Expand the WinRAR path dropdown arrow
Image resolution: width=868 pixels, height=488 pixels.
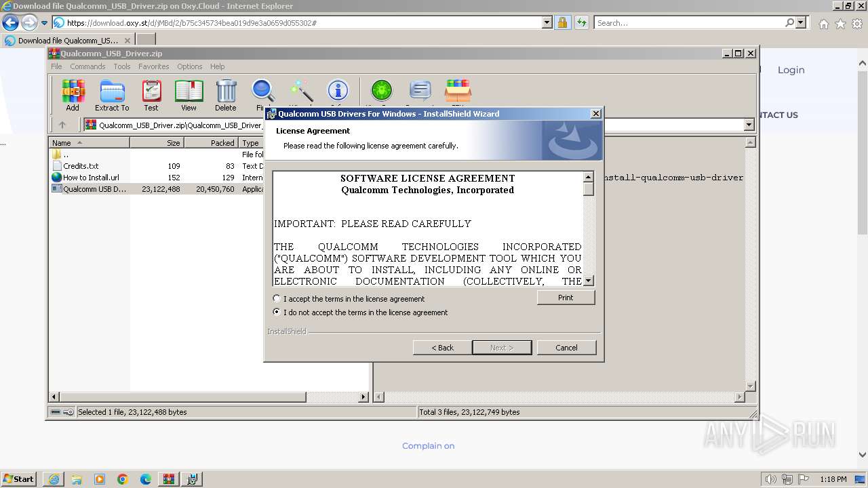(x=749, y=125)
